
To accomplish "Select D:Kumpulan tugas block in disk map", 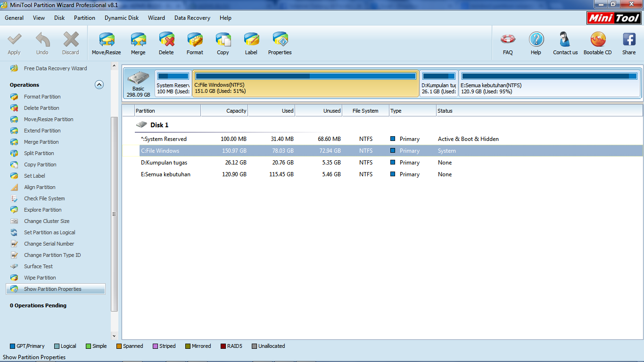I will 439,84.
